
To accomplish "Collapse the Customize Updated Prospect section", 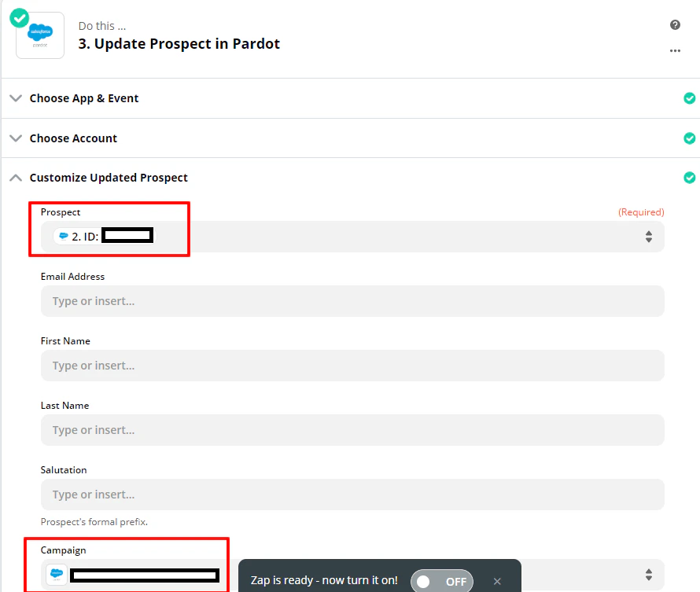I will coord(16,177).
